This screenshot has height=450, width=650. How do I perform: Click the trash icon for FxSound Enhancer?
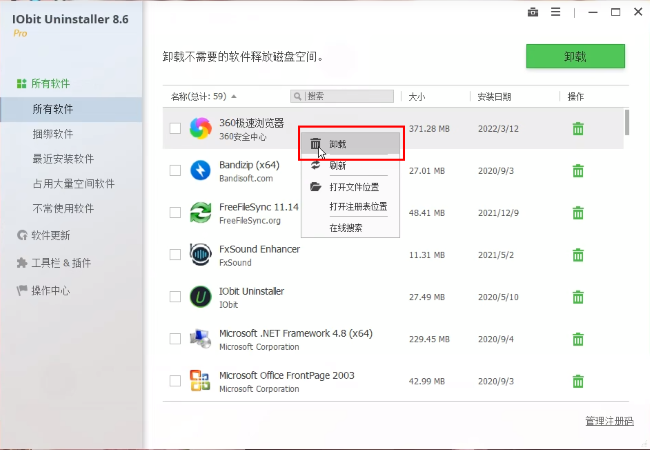(578, 255)
